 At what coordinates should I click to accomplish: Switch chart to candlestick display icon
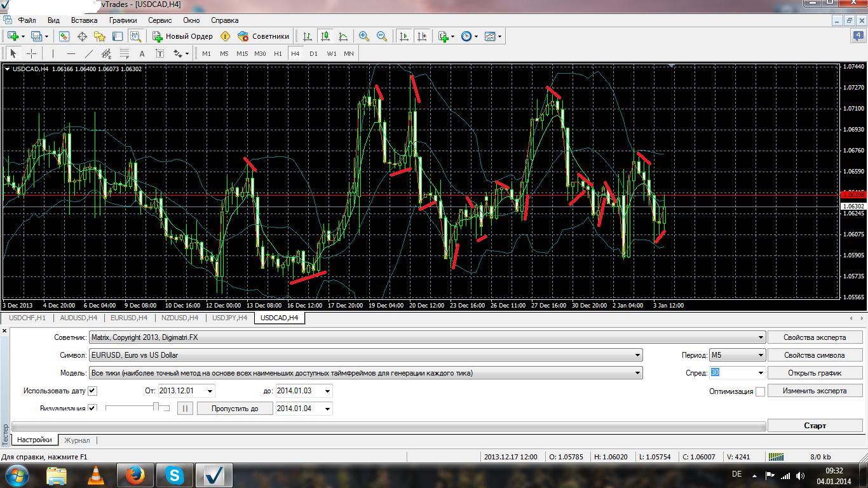325,36
